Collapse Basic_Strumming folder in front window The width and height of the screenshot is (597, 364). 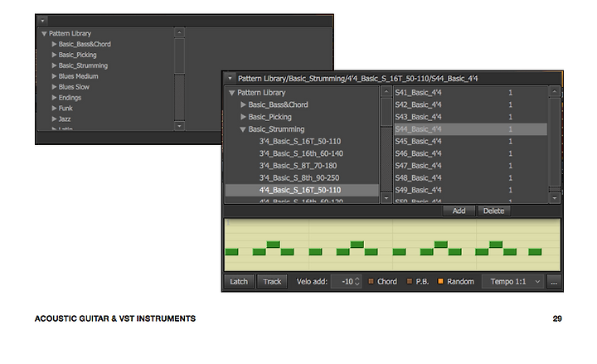click(x=242, y=129)
